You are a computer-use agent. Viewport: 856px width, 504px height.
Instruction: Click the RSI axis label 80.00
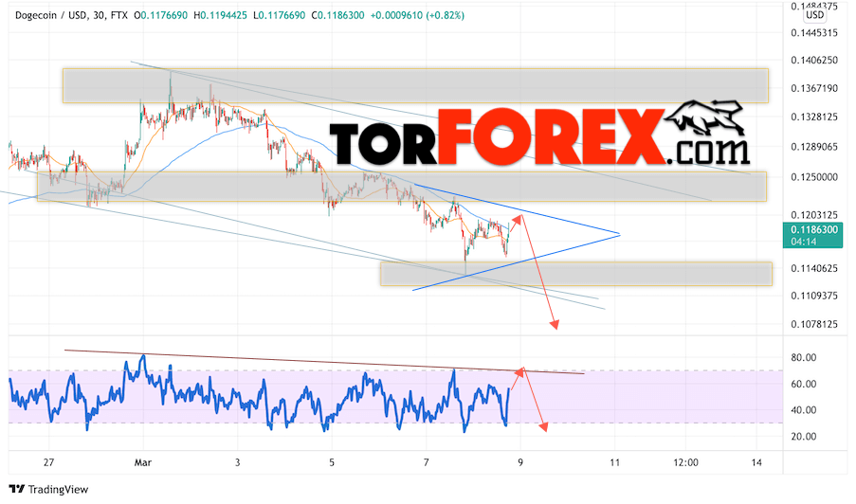pyautogui.click(x=804, y=358)
